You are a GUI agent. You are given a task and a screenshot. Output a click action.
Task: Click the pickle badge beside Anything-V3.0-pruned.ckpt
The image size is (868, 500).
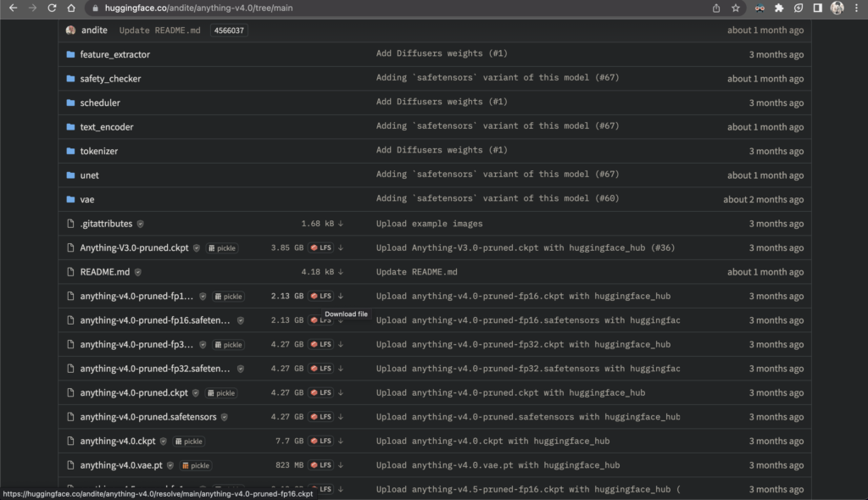coord(222,248)
